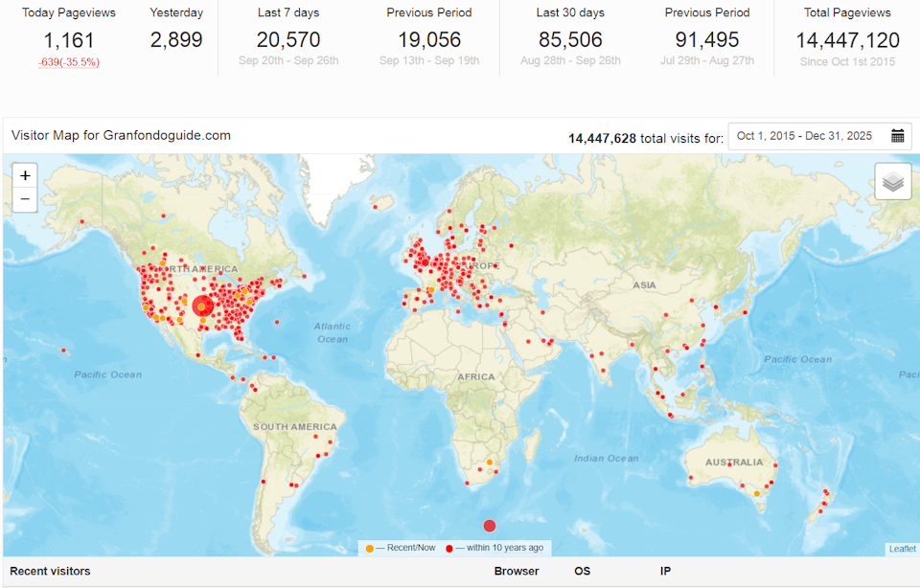Viewport: 920px width, 588px height.
Task: Open the map layers control
Action: tap(892, 181)
